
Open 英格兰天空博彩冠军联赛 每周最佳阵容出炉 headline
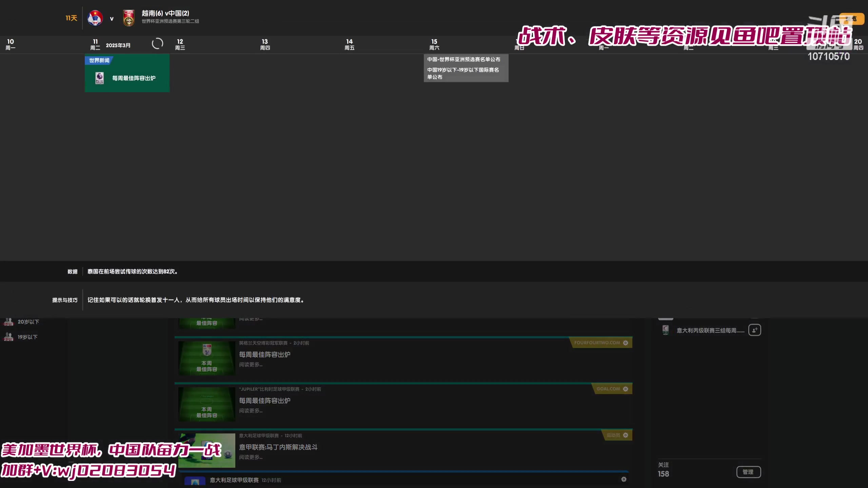[x=264, y=354]
